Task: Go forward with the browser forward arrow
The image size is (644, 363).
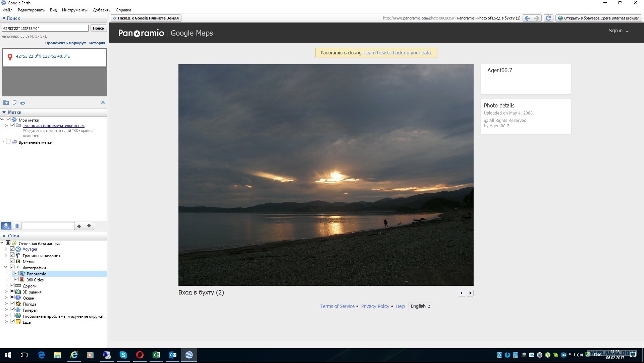Action: pyautogui.click(x=537, y=18)
